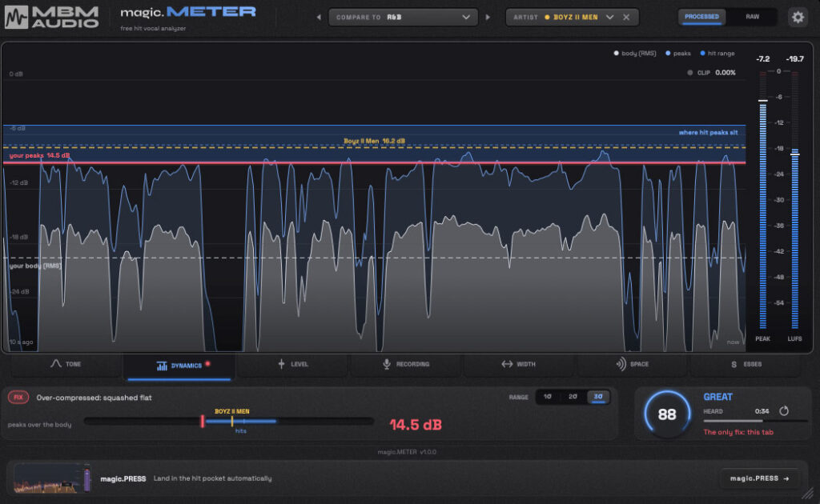Click the Level plus icon
820x504 pixels.
[281, 363]
